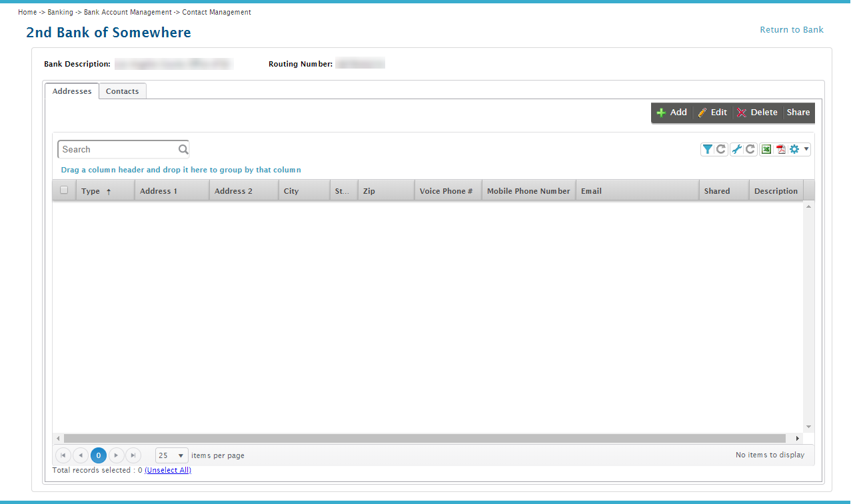
Task: Open the items per page dropdown
Action: 171,455
